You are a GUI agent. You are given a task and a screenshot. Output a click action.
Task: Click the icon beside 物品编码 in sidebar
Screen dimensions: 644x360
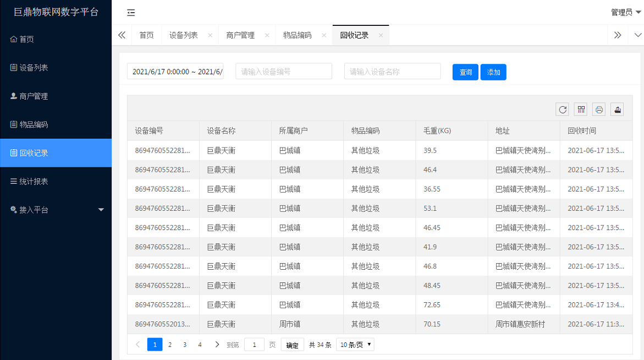point(14,124)
